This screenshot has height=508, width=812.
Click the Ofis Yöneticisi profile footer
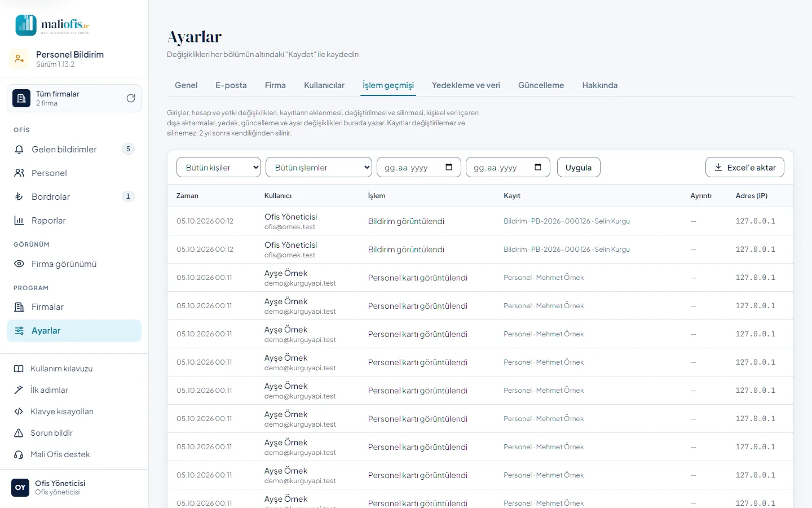click(74, 488)
